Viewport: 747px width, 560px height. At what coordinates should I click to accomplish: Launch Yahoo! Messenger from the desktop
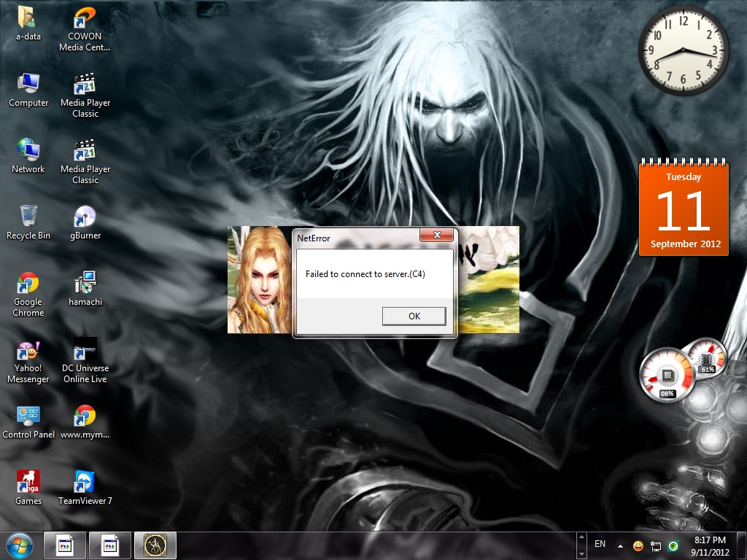click(x=28, y=351)
